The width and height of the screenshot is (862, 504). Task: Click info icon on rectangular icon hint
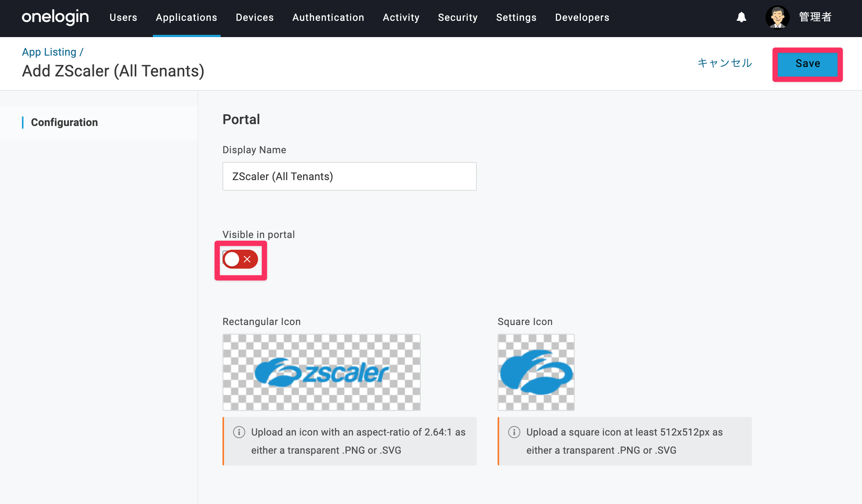(x=239, y=432)
